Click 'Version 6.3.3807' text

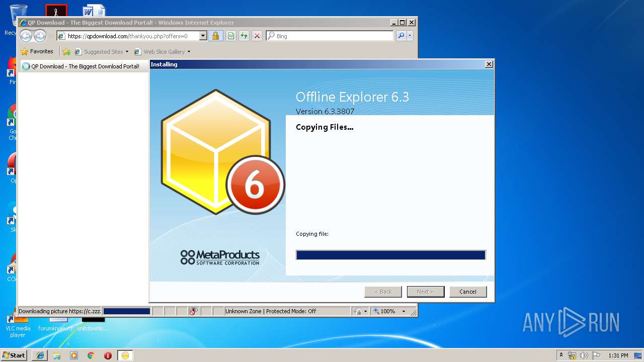pos(325,111)
